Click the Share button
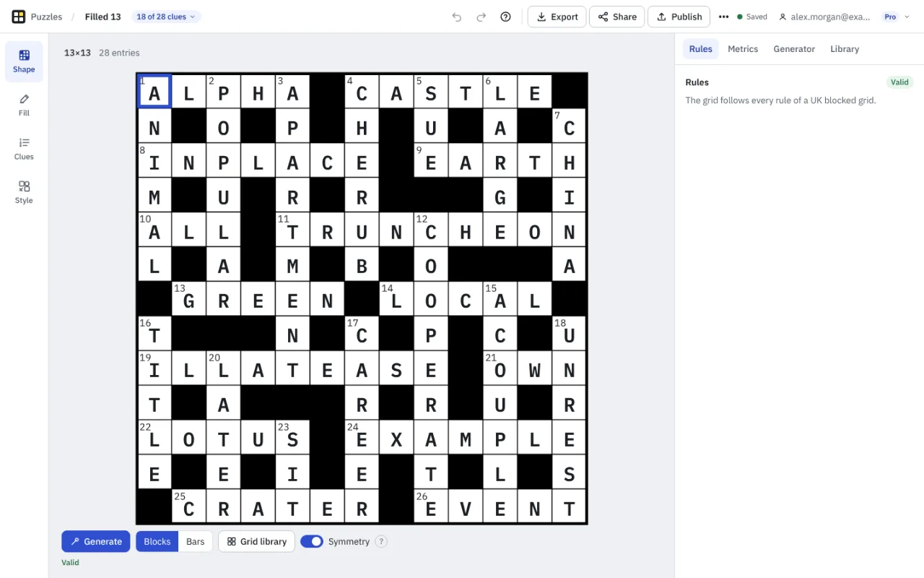The image size is (924, 578). tap(616, 17)
